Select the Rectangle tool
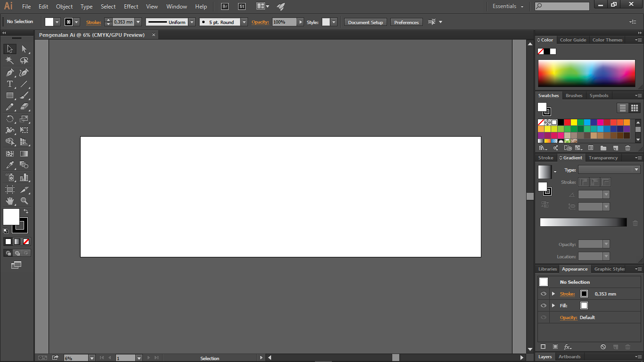The width and height of the screenshot is (644, 362). [10, 95]
